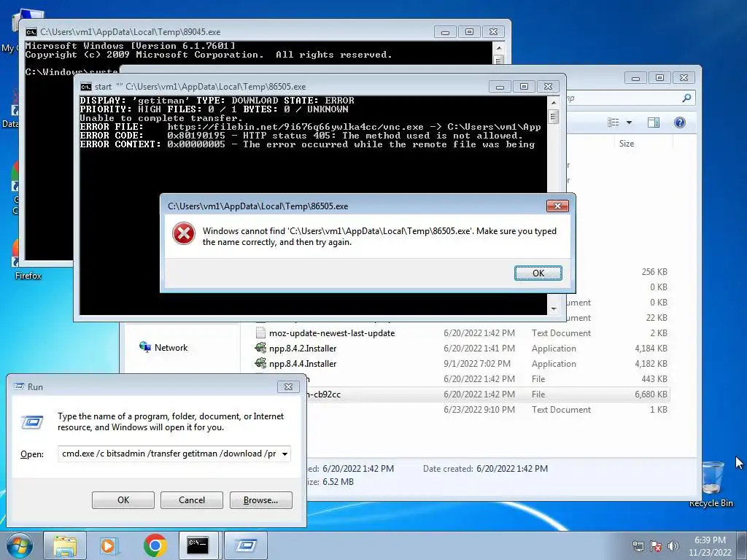Open Explorer help question mark icon
The width and height of the screenshot is (747, 560).
click(680, 122)
